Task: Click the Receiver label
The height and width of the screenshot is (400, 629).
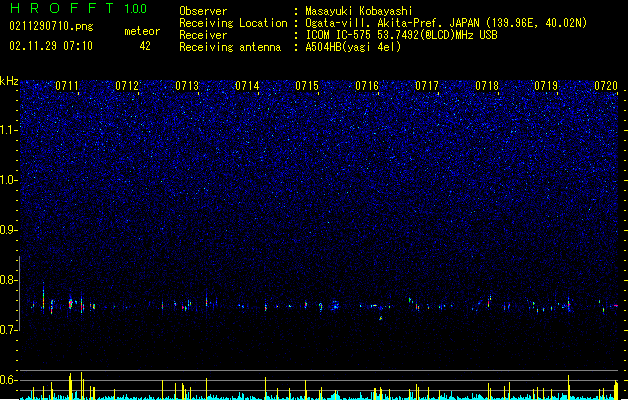Action: pyautogui.click(x=203, y=35)
